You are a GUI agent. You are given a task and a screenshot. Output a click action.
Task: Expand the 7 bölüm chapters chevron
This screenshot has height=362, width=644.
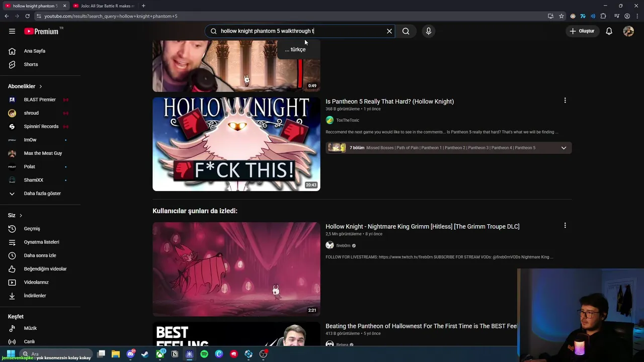click(x=563, y=148)
